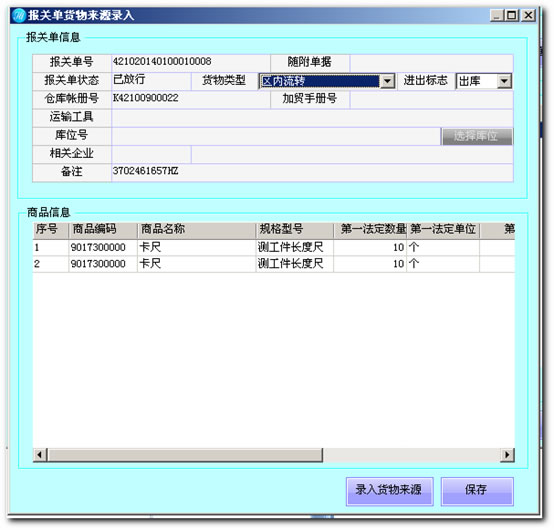Image resolution: width=554 pixels, height=530 pixels.
Task: Click the 保存 button
Action: (477, 491)
